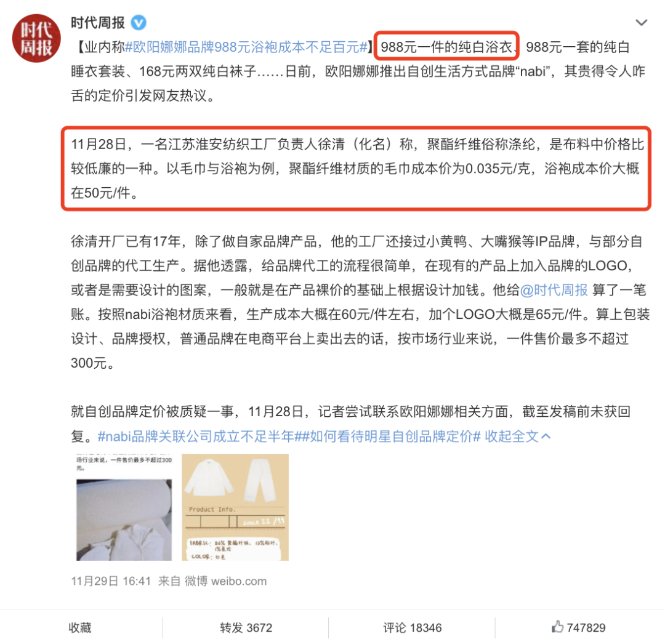Click the @时代周报 mention link
665x644 pixels.
pyautogui.click(x=554, y=291)
